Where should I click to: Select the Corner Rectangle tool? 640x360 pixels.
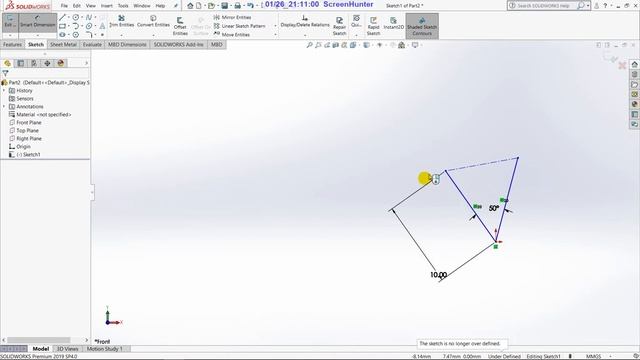(62, 26)
